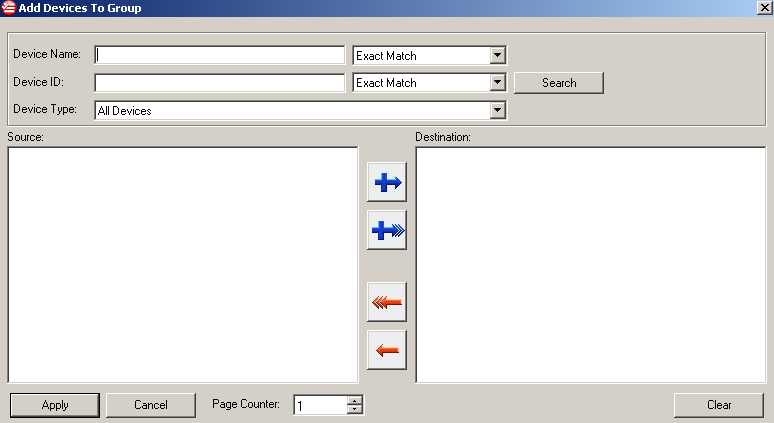The image size is (774, 423).
Task: Click the red remove-all arrows button
Action: coord(386,302)
